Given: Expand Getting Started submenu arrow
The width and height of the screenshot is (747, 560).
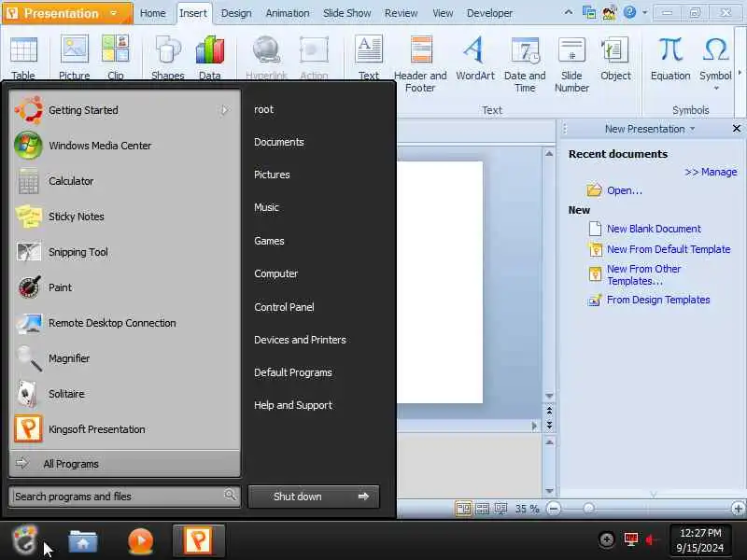Looking at the screenshot, I should click(224, 110).
